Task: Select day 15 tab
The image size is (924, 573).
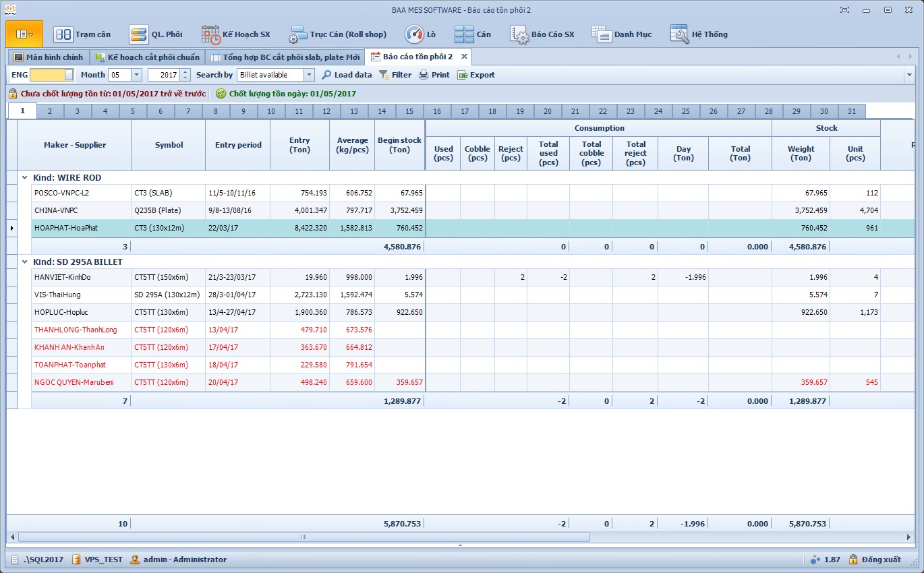Action: click(409, 112)
